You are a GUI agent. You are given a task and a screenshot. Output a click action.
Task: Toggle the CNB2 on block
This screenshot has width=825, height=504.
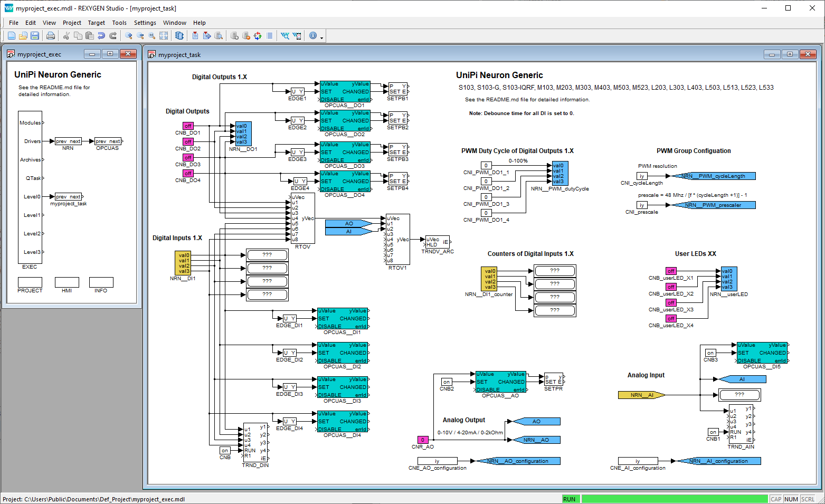pos(447,382)
